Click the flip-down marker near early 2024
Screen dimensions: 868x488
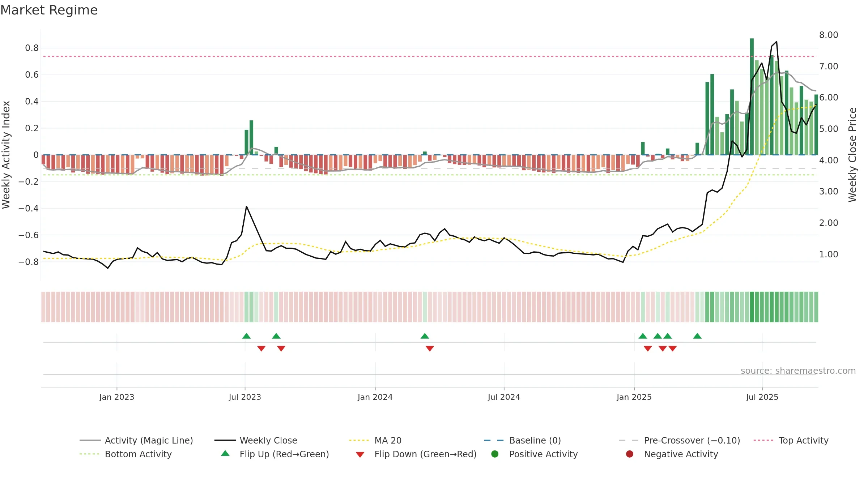point(430,348)
